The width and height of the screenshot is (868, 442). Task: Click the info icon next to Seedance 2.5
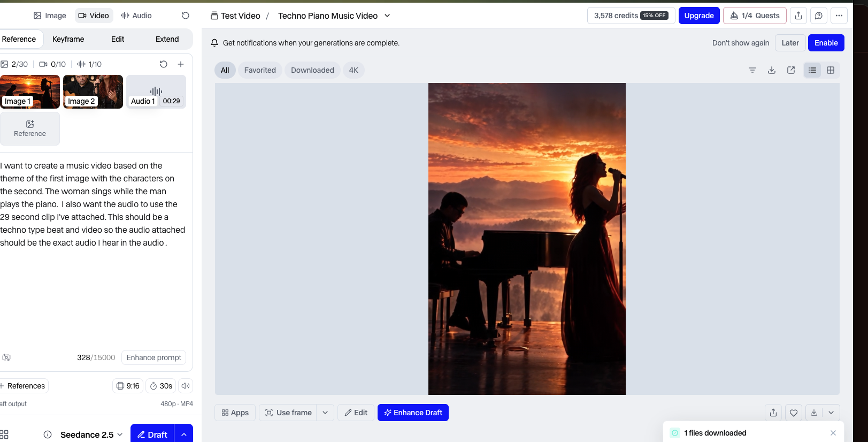[48, 435]
